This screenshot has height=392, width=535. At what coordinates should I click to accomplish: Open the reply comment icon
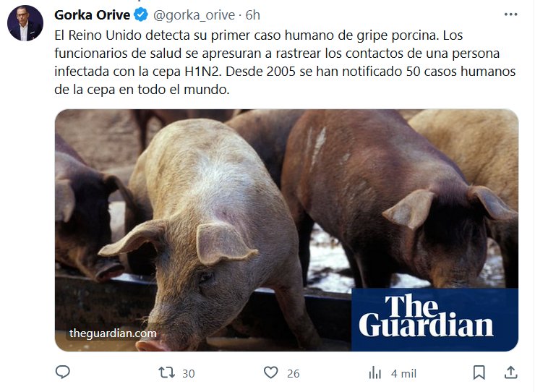point(62,372)
